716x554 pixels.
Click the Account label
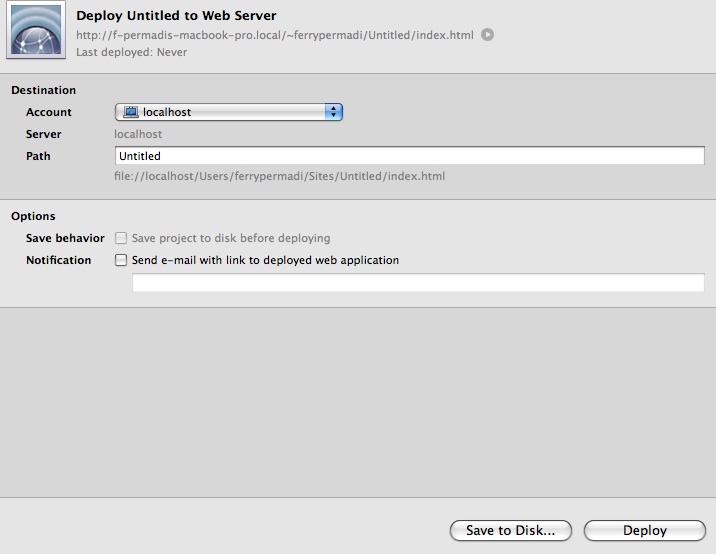(x=49, y=112)
